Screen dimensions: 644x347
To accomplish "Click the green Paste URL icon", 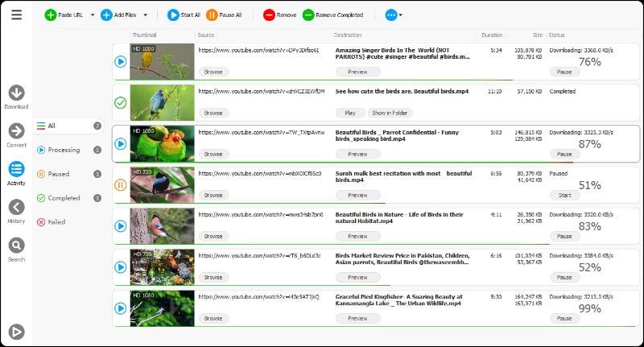I will click(51, 14).
